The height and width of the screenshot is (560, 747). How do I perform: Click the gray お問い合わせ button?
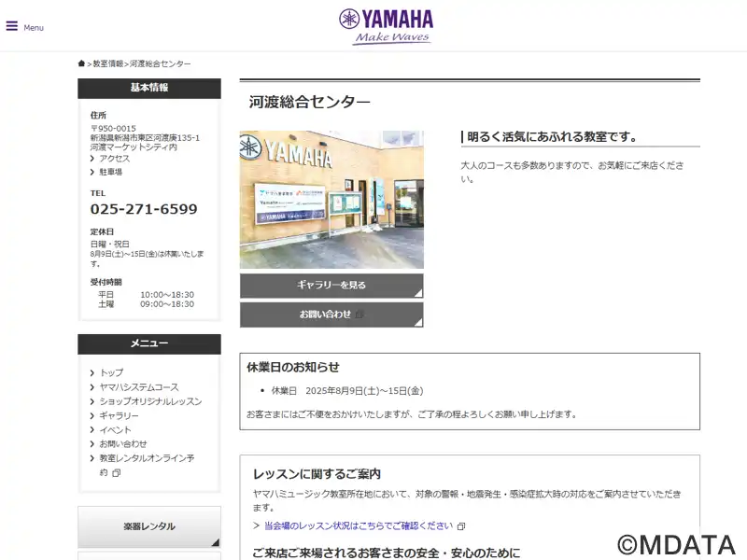(331, 315)
